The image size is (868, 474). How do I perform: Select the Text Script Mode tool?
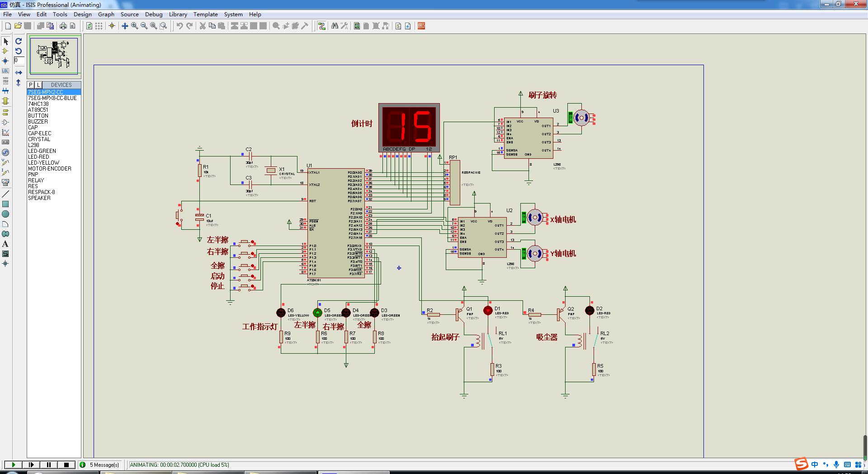(5, 81)
